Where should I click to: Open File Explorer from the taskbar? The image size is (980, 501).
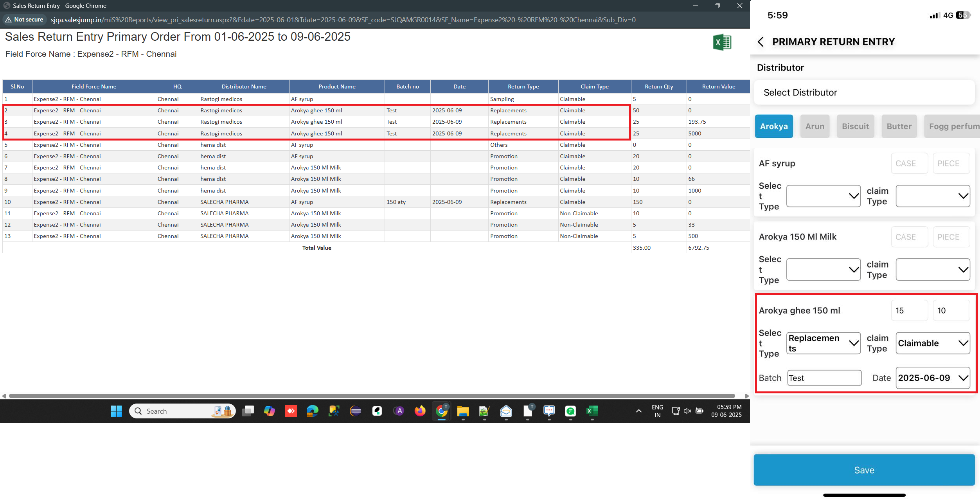pos(463,411)
